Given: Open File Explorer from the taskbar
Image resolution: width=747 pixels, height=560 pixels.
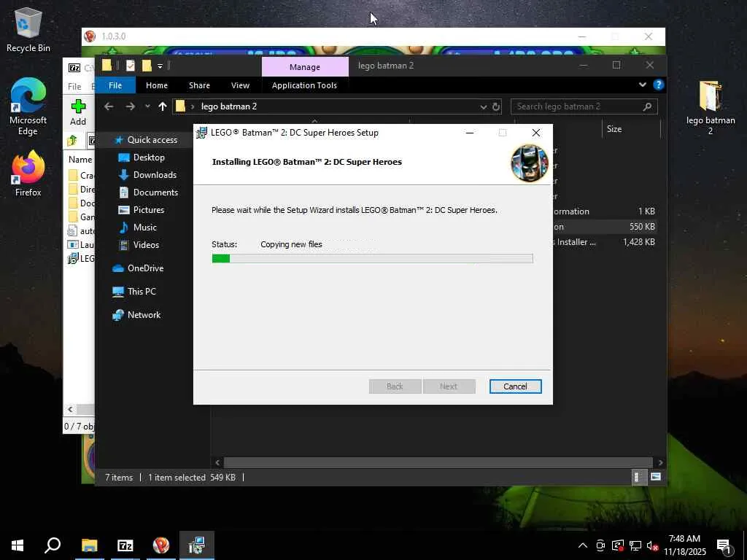Looking at the screenshot, I should (90, 545).
